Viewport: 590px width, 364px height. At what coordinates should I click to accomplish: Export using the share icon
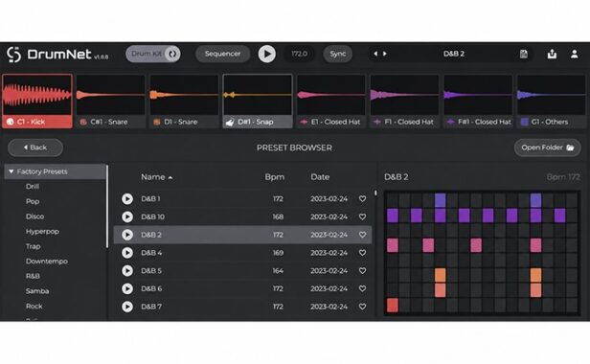(552, 54)
